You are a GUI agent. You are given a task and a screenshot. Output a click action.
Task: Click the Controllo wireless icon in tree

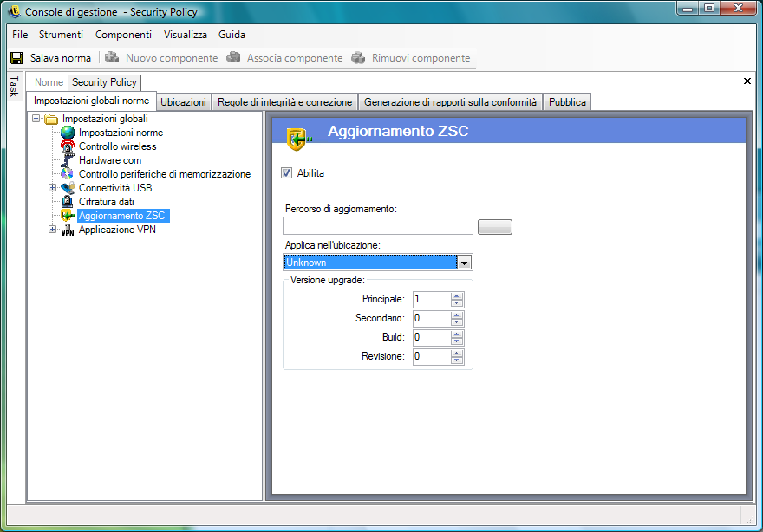click(68, 146)
